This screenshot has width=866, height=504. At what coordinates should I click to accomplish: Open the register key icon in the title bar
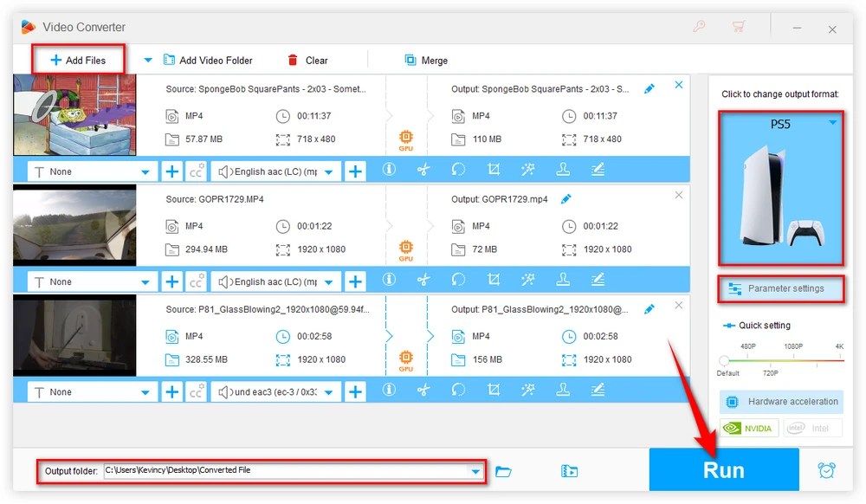[x=699, y=27]
